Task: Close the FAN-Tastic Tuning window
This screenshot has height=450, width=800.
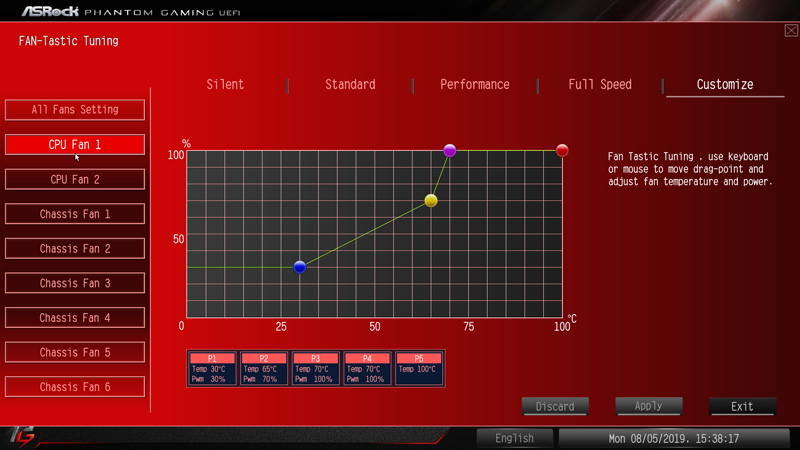Action: pyautogui.click(x=791, y=31)
